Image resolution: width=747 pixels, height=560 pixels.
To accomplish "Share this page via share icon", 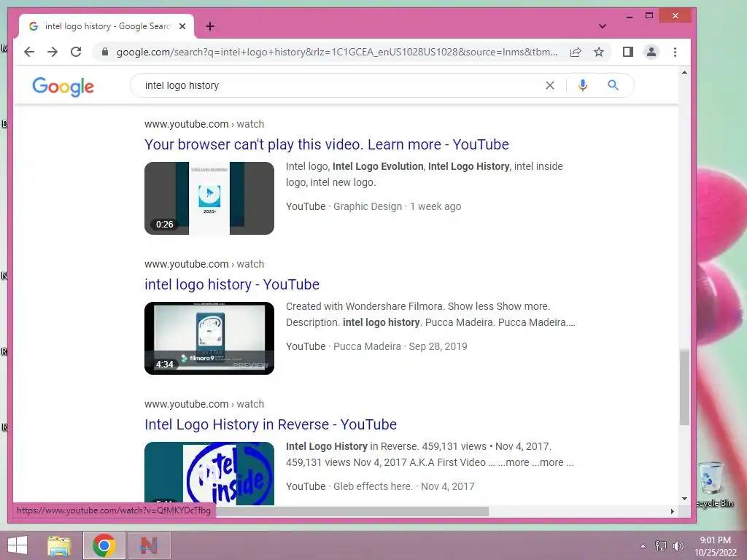I will click(x=576, y=52).
